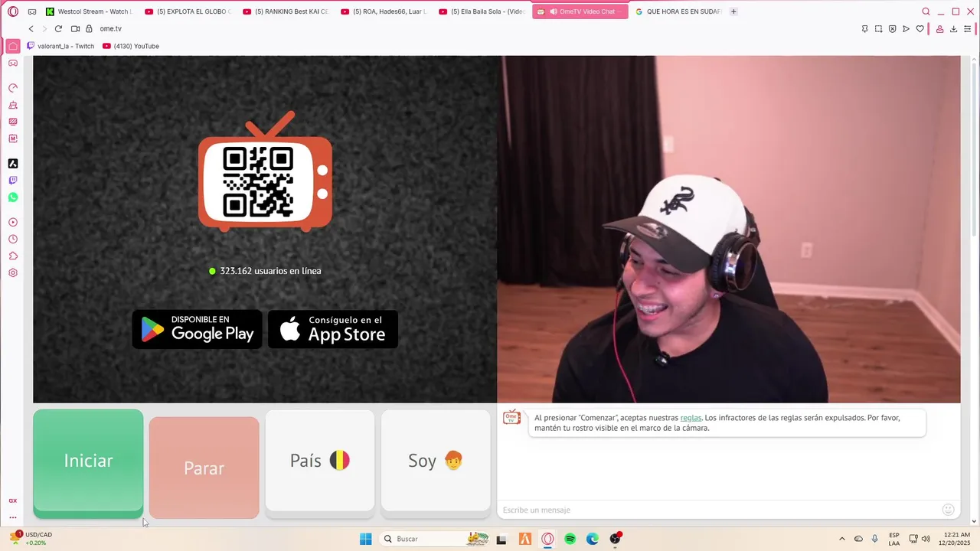Image resolution: width=980 pixels, height=551 pixels.
Task: Open the Windows Start menu
Action: [x=366, y=539]
